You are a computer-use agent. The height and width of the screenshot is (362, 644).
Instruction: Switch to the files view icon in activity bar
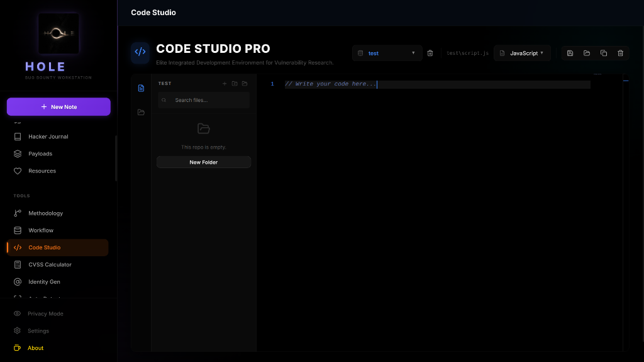point(141,88)
